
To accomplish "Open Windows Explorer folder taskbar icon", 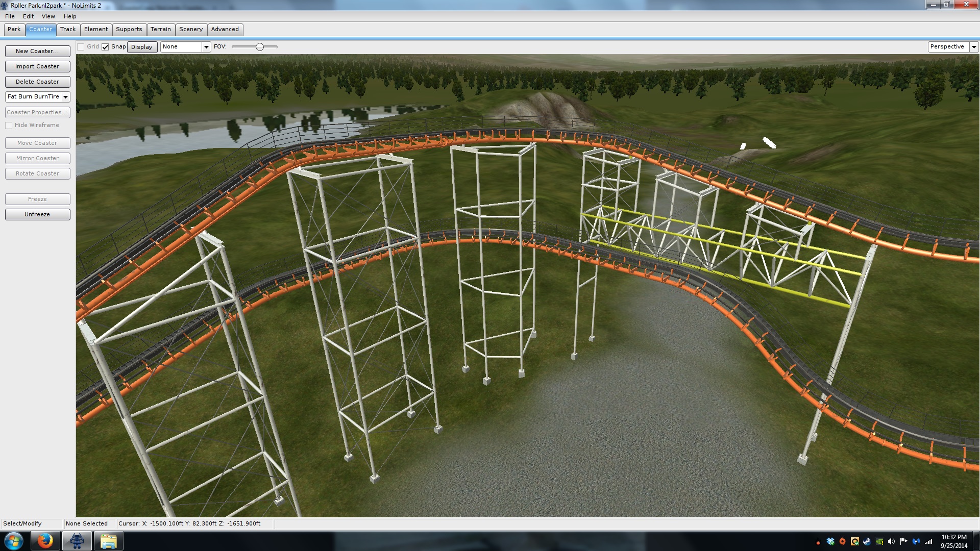I will [x=108, y=541].
